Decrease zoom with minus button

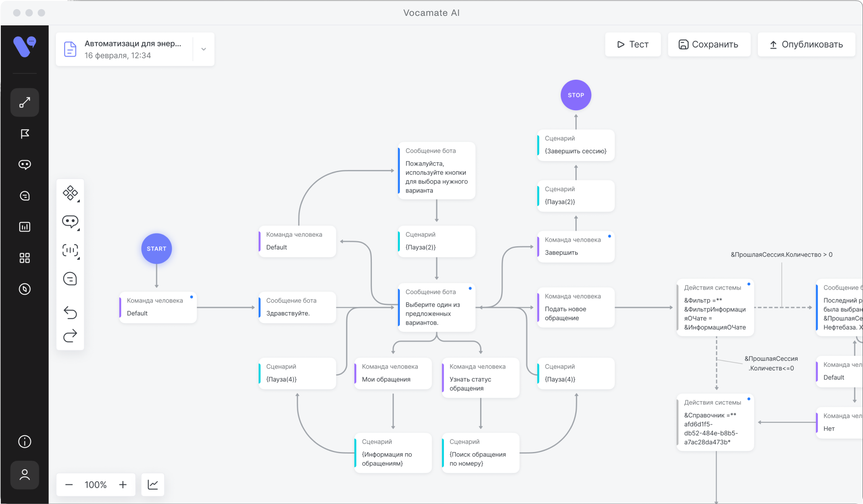[69, 485]
